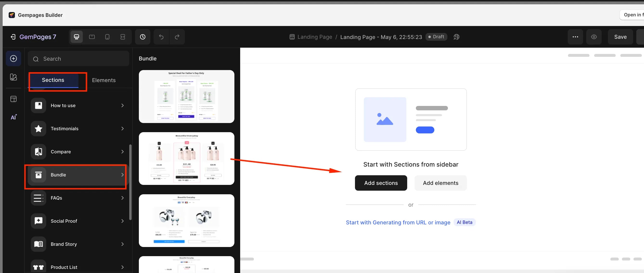Click the globe language icon beside Draft
This screenshot has width=644, height=273.
(456, 37)
